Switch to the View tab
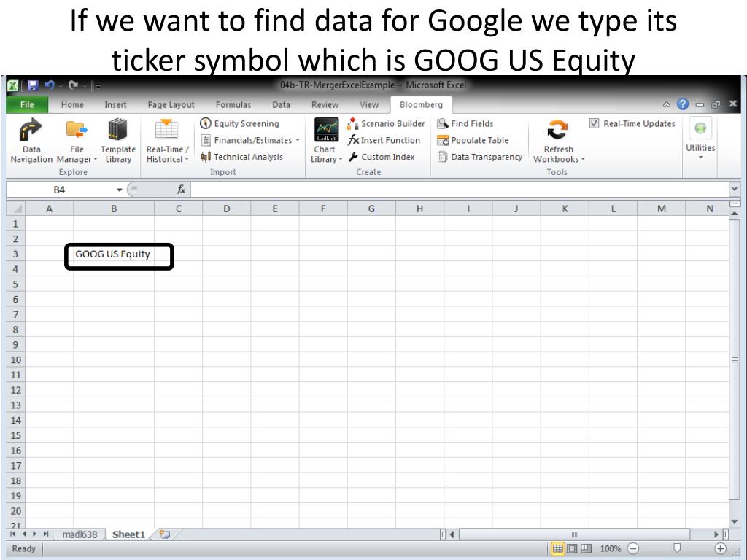This screenshot has height=560, width=747. click(369, 105)
